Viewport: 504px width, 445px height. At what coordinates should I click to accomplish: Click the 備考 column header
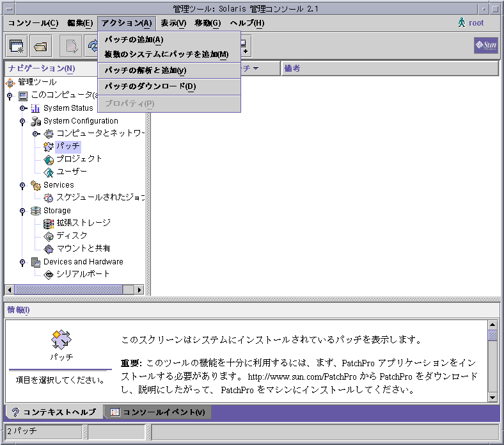[390, 69]
